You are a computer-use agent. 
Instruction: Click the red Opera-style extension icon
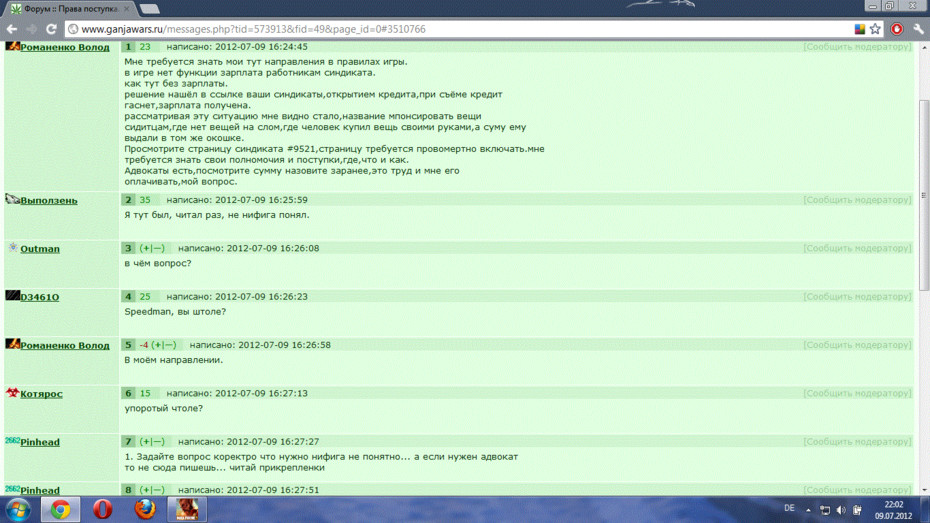[897, 29]
